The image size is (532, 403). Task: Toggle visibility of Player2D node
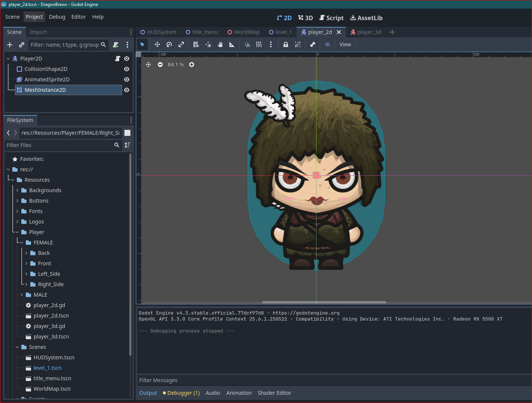click(127, 59)
